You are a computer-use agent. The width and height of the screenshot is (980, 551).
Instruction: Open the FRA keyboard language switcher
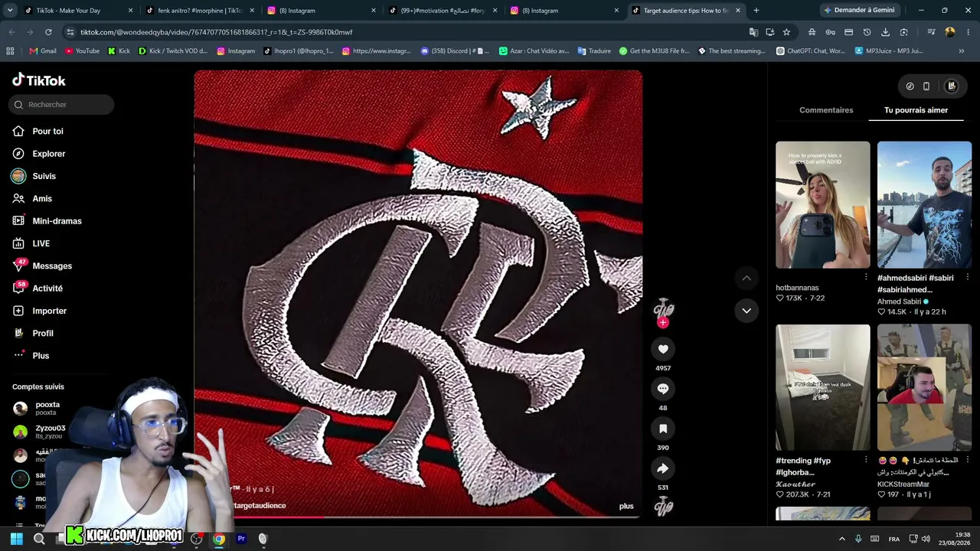[893, 539]
